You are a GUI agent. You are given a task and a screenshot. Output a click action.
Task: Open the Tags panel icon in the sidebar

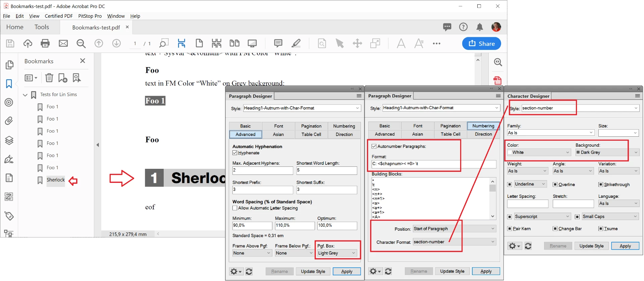[9, 216]
